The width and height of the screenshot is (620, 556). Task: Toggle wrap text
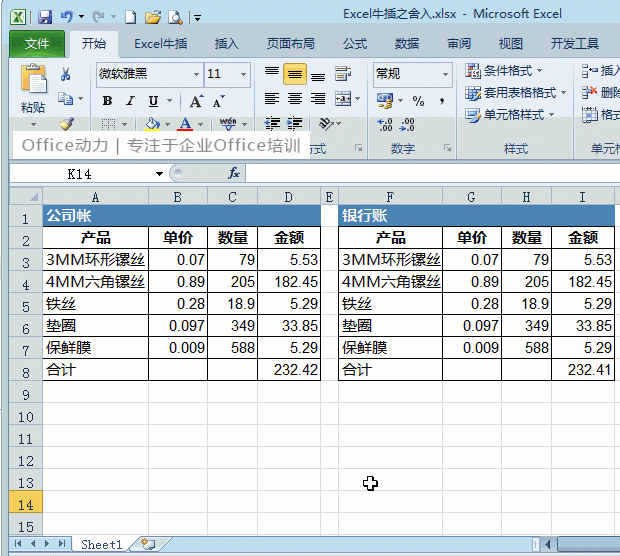(x=343, y=74)
